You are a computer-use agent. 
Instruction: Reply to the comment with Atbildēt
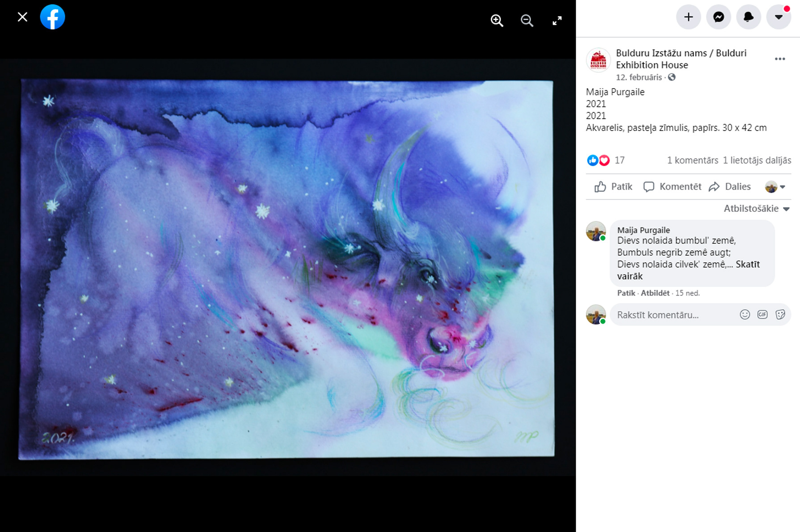point(655,293)
